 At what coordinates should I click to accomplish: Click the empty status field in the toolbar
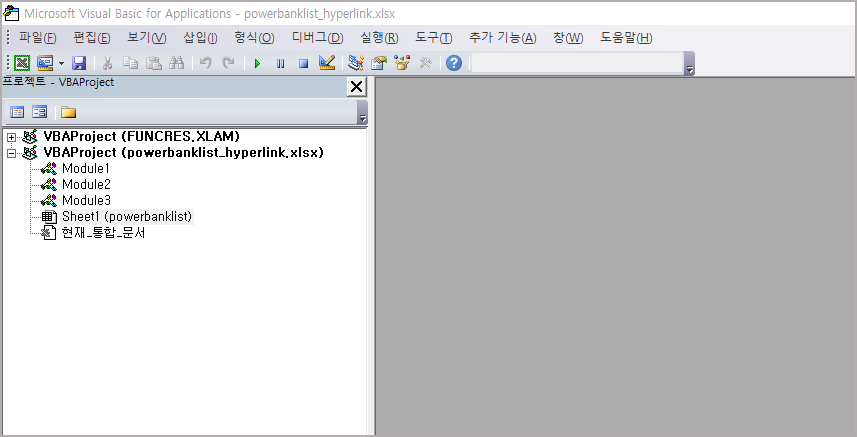coord(577,63)
